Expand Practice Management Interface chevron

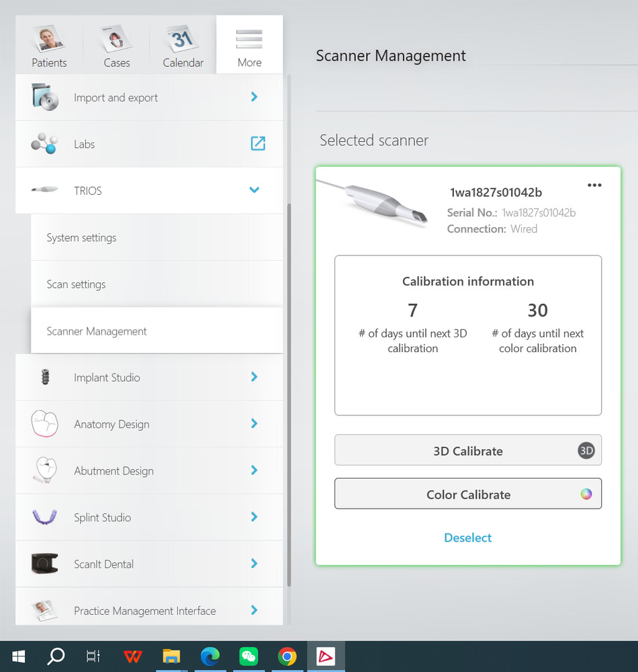click(255, 610)
